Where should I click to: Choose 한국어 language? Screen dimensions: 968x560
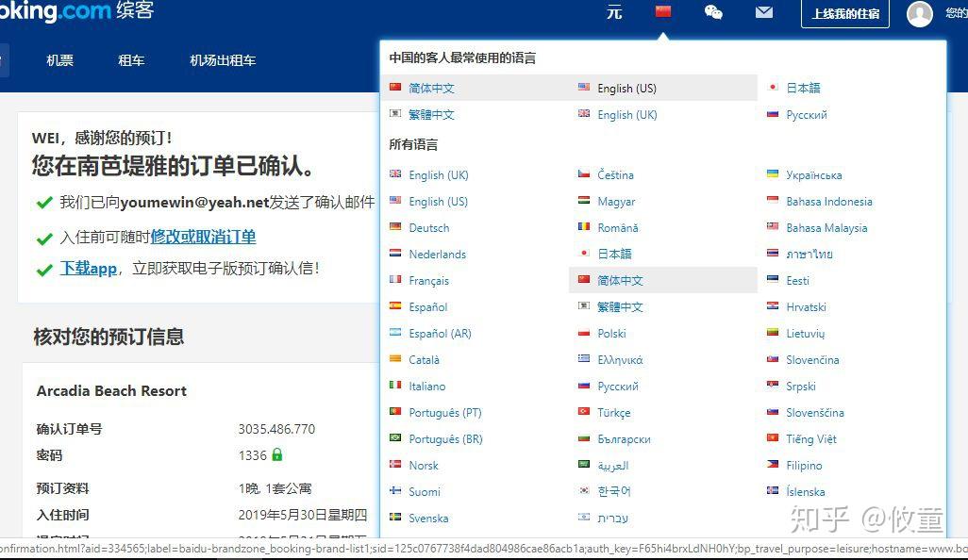pyautogui.click(x=614, y=491)
